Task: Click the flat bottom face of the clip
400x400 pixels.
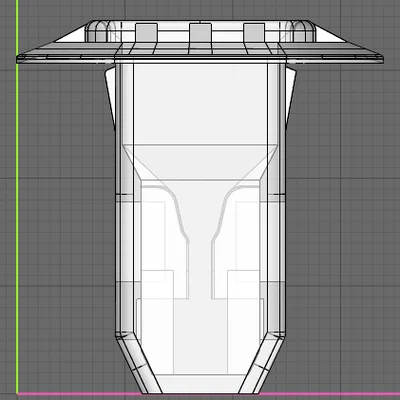Action: point(200,383)
